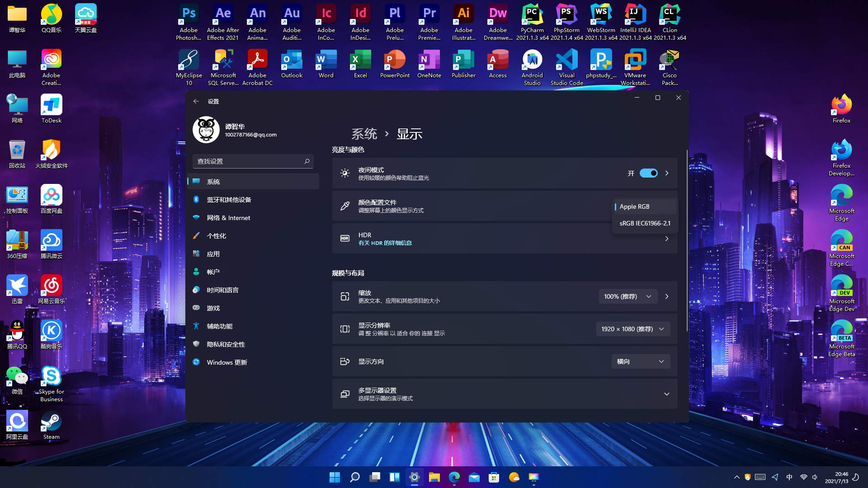The image size is (868, 488).
Task: Select 网络 & Internet in the sidebar
Action: [228, 218]
